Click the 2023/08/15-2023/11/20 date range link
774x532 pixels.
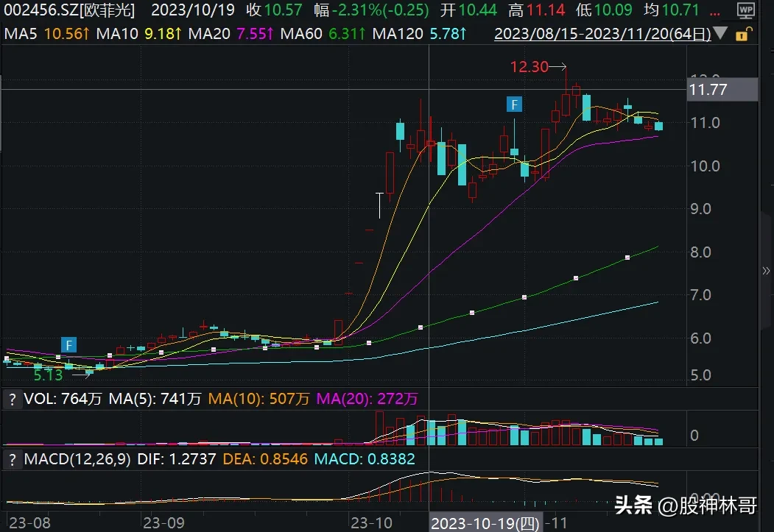[602, 34]
